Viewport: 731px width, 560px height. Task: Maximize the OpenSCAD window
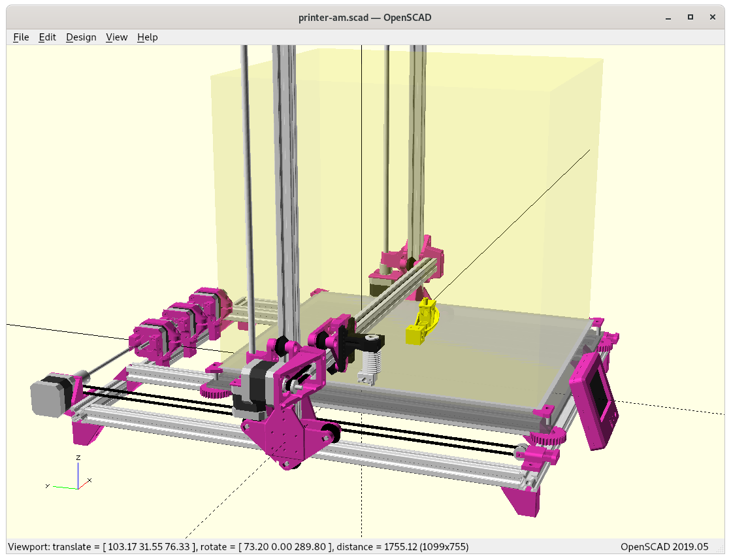690,17
